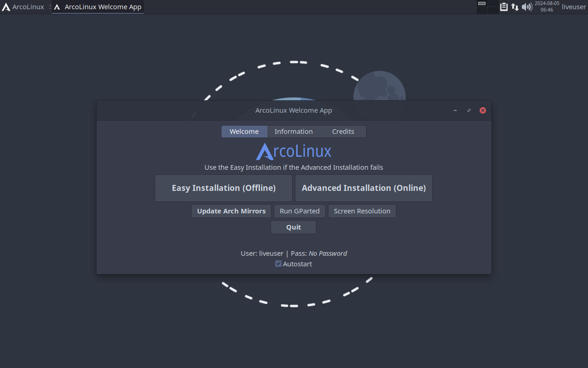
Task: Click the liveuser panel button
Action: 574,7
